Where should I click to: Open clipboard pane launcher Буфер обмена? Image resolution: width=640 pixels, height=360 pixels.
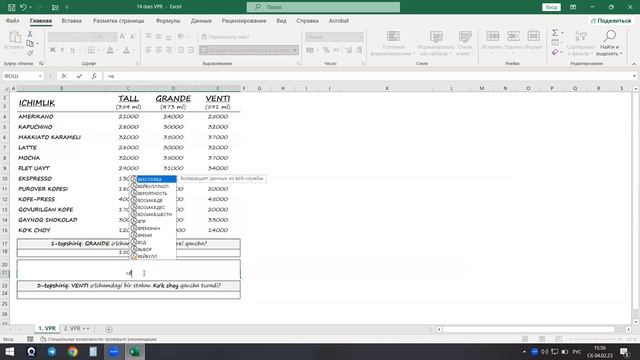[x=41, y=64]
